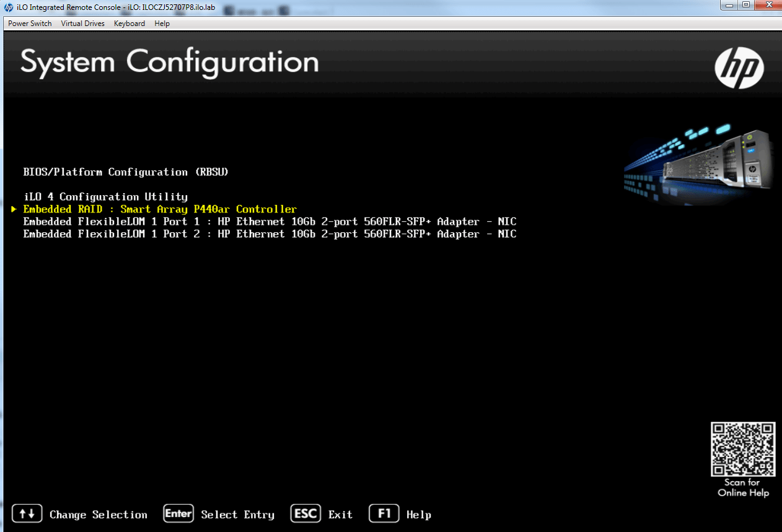
Task: Open the iLO 4 Configuration Utility
Action: (105, 196)
